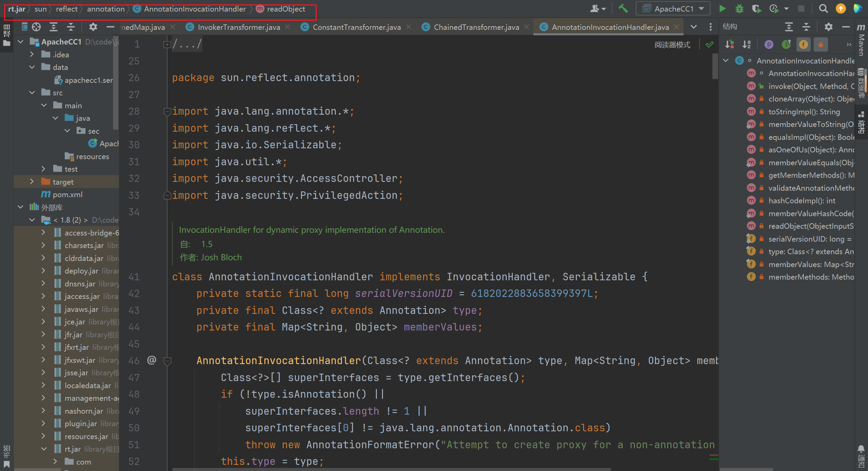Collapse all in the Project panel
Screen dimensions: 868x471
point(71,27)
